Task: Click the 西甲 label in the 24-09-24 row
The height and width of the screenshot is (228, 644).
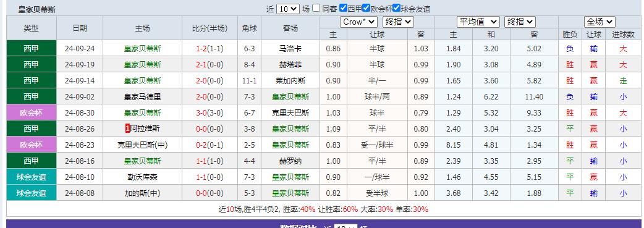Action: click(32, 48)
